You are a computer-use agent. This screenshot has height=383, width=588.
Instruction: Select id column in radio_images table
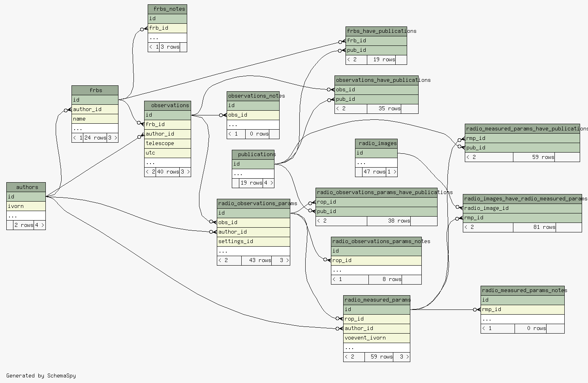(x=376, y=153)
